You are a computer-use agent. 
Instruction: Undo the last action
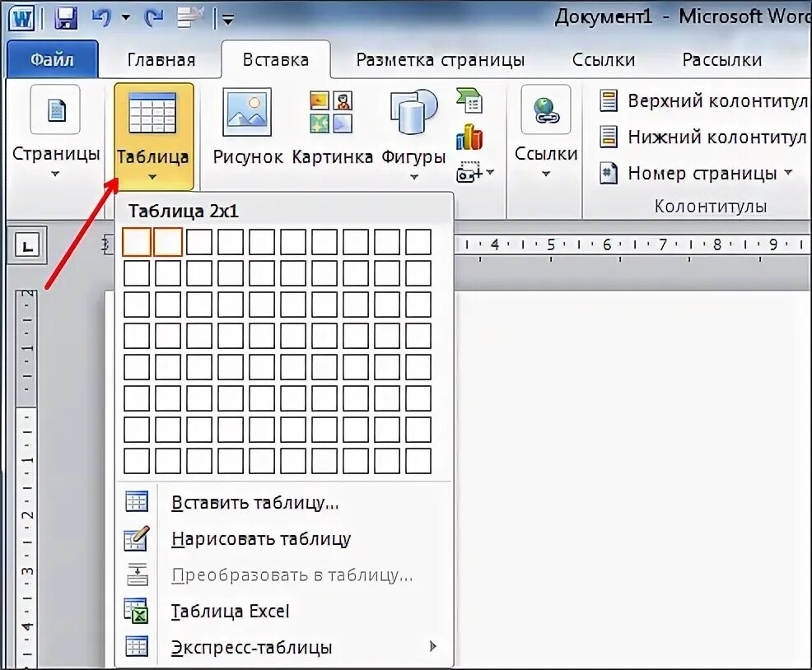(101, 18)
